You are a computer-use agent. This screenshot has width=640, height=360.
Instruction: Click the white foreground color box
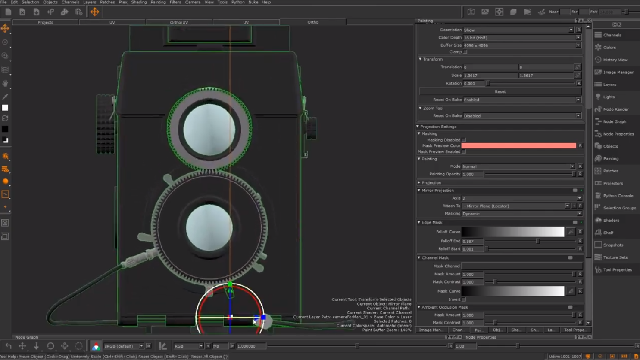click(5, 108)
